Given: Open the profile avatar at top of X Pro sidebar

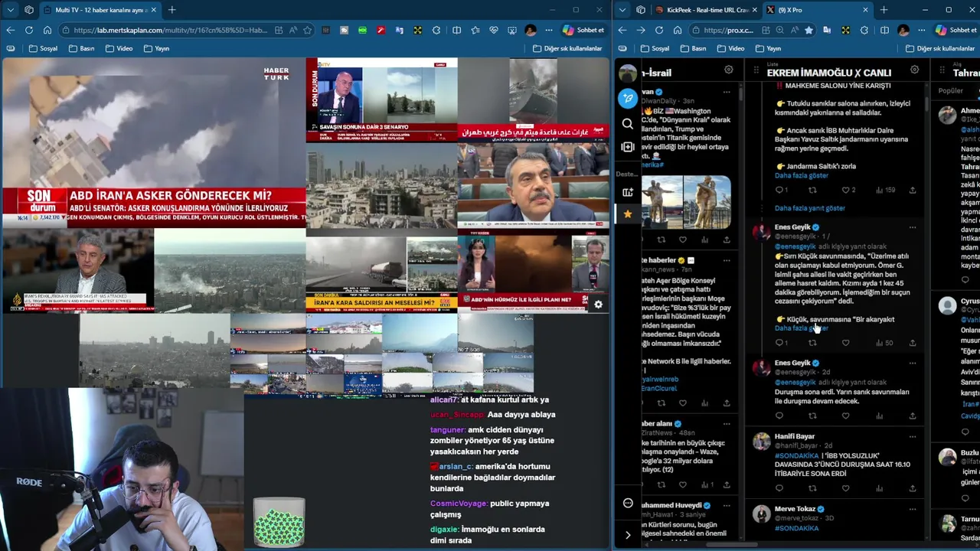Looking at the screenshot, I should [x=628, y=73].
